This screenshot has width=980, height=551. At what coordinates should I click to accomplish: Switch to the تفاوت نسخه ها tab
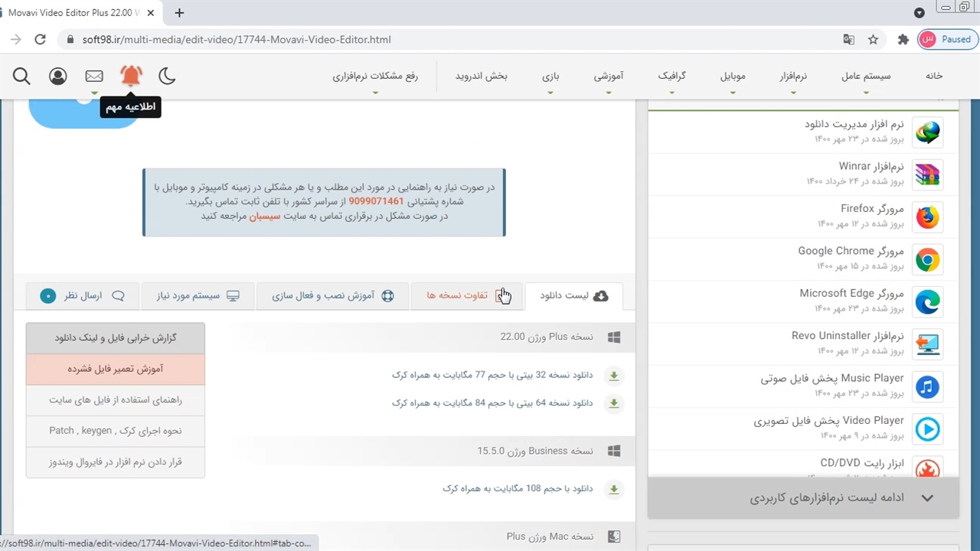click(x=466, y=296)
